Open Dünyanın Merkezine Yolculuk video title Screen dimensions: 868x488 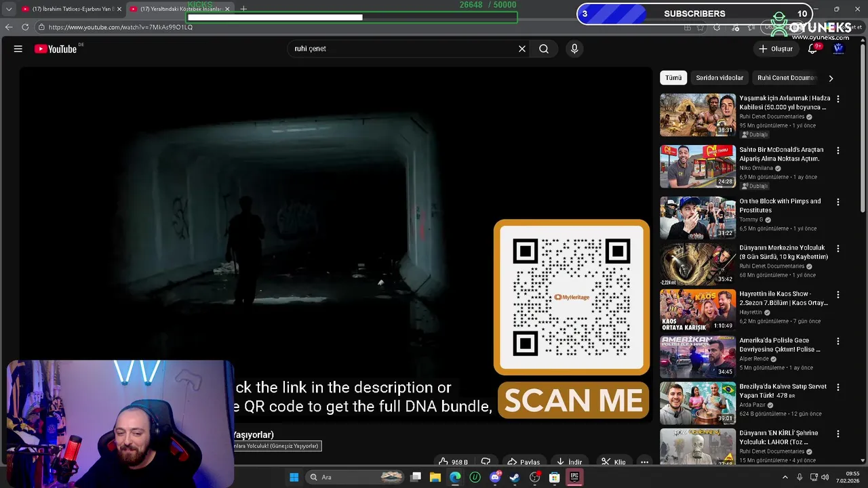(783, 252)
